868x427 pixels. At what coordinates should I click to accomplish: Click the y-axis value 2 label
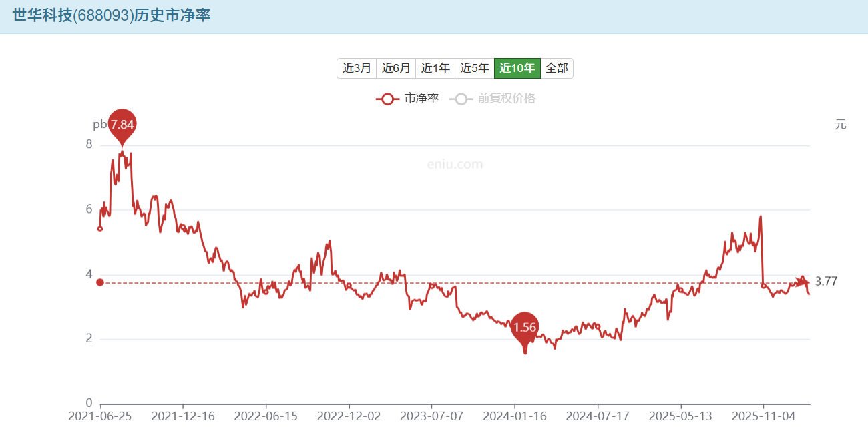pyautogui.click(x=89, y=339)
